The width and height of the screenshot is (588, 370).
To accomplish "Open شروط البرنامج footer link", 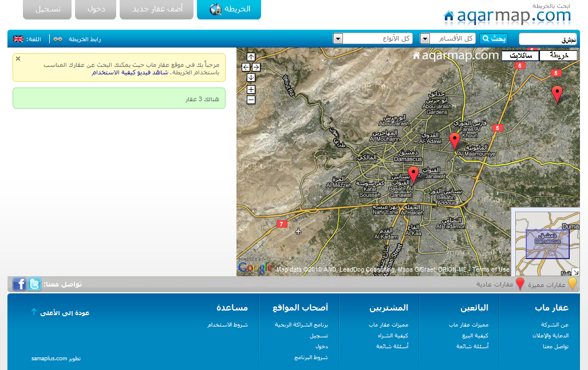I will point(311,357).
